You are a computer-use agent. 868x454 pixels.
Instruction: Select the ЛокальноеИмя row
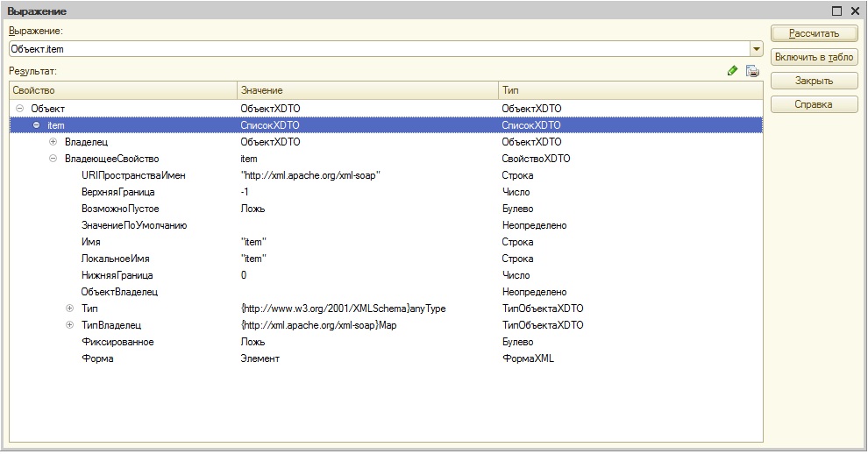386,259
